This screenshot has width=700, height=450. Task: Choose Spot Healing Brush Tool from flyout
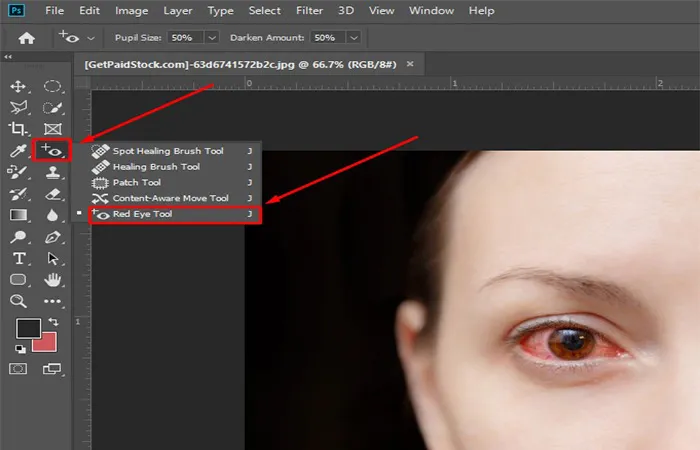click(168, 151)
